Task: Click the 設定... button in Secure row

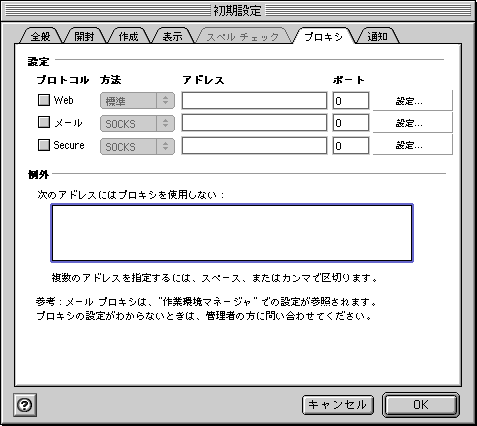Action: 412,145
